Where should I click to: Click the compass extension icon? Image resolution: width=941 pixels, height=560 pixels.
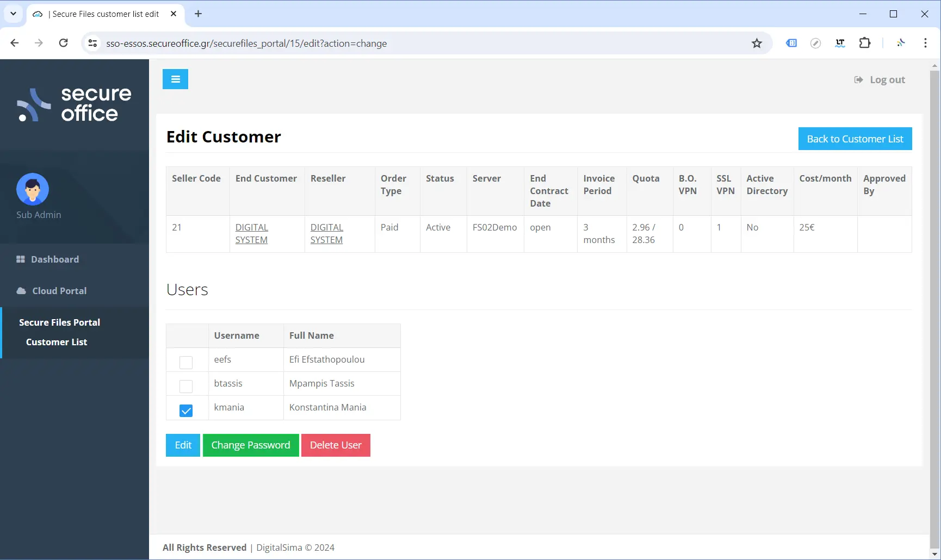tap(815, 43)
